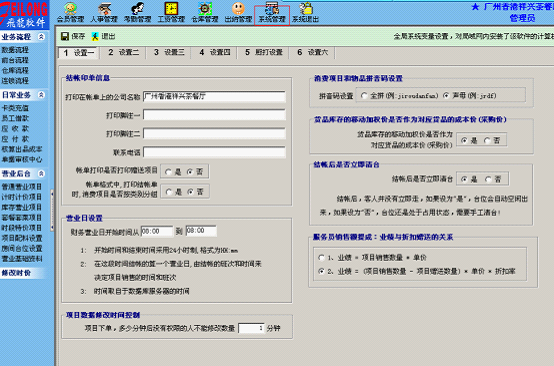The width and height of the screenshot is (554, 366).
Task: Open 时段特价项目 in sidebar
Action: click(22, 228)
